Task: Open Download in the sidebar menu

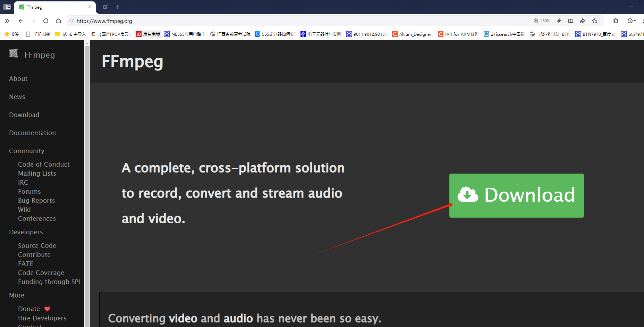Action: [x=24, y=115]
